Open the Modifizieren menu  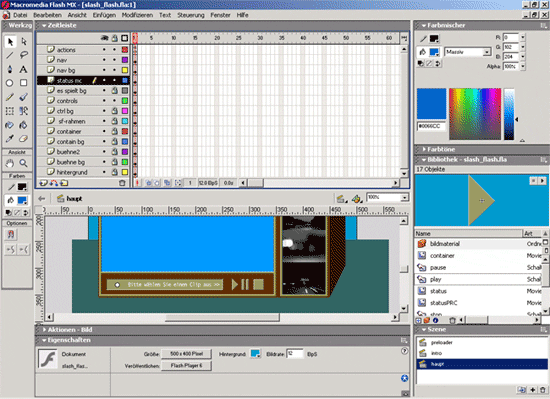[x=137, y=15]
